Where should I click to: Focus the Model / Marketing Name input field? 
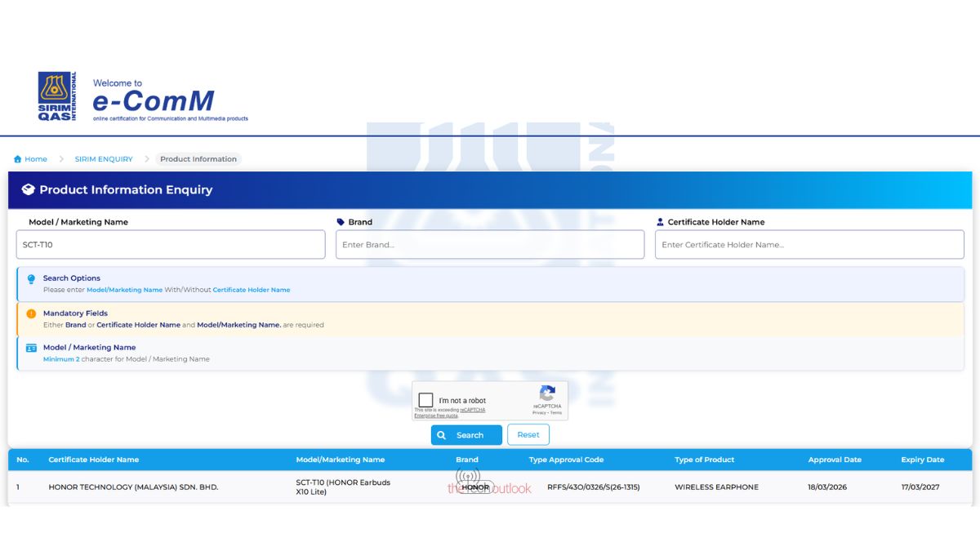[171, 245]
